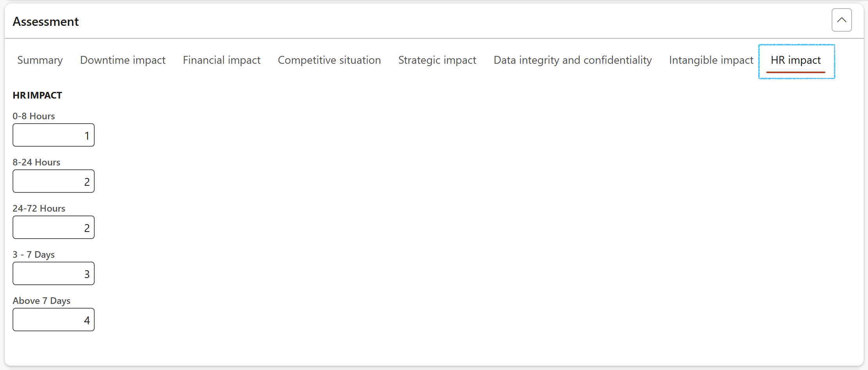This screenshot has width=868, height=370.
Task: Select the Financial impact tab
Action: pos(221,60)
